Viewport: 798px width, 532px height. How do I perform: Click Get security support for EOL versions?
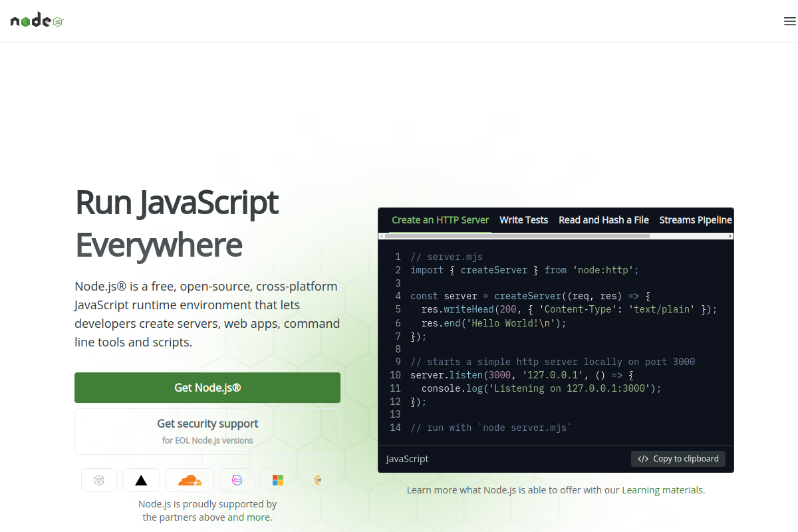tap(207, 431)
